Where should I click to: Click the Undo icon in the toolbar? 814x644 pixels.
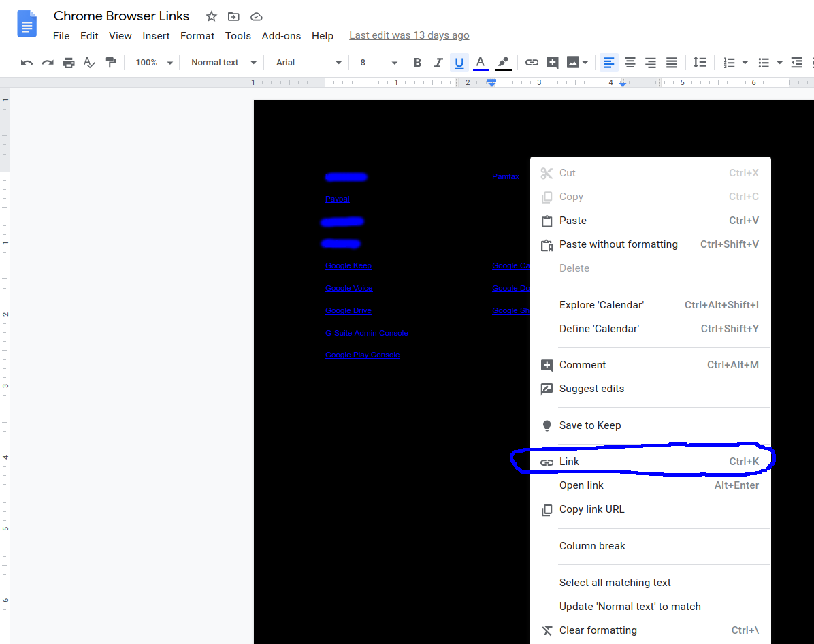(27, 63)
